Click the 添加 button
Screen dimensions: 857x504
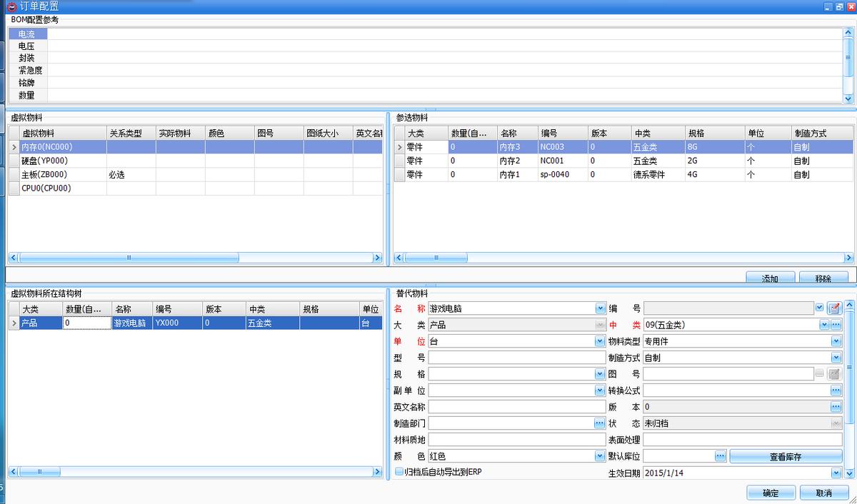770,278
